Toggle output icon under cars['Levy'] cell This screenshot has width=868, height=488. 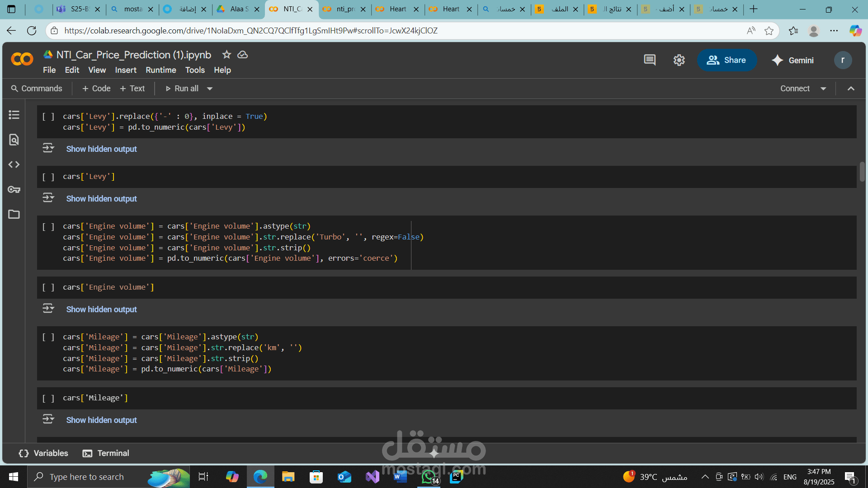[x=48, y=198]
